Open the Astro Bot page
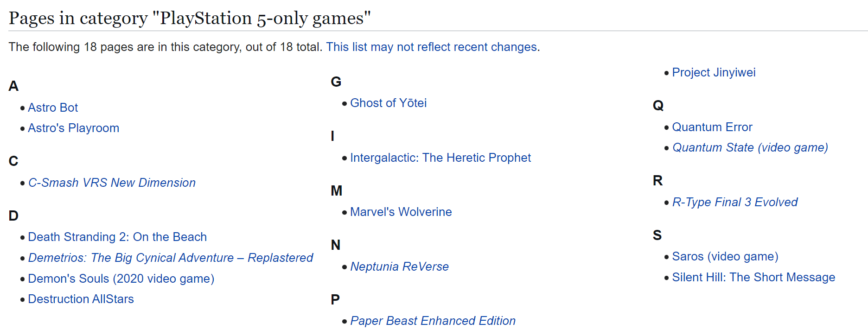The image size is (868, 336). tap(53, 108)
